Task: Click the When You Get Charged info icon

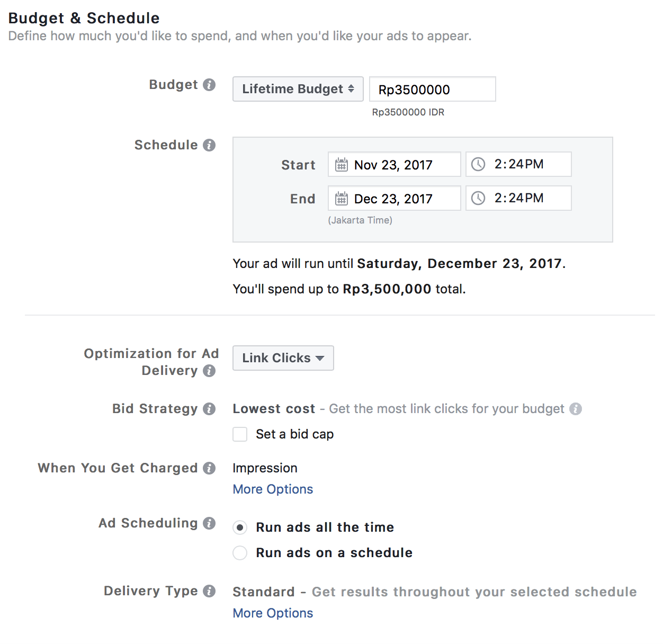Action: pyautogui.click(x=209, y=468)
